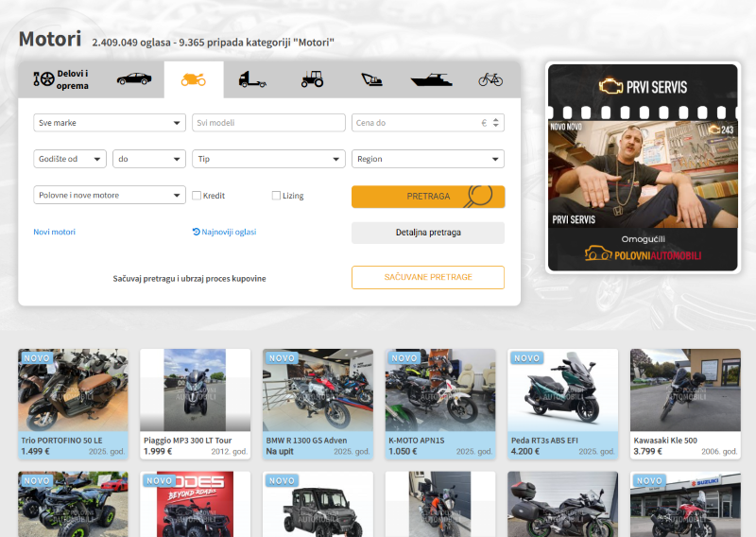Image resolution: width=756 pixels, height=537 pixels.
Task: Open the Region dropdown
Action: point(428,159)
